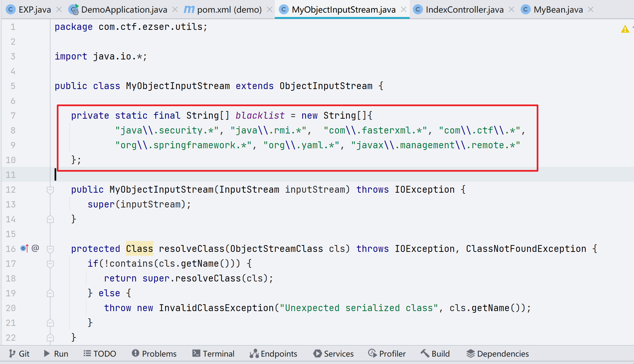The height and width of the screenshot is (364, 634).
Task: Collapse the if block fold at line 17
Action: click(x=50, y=264)
